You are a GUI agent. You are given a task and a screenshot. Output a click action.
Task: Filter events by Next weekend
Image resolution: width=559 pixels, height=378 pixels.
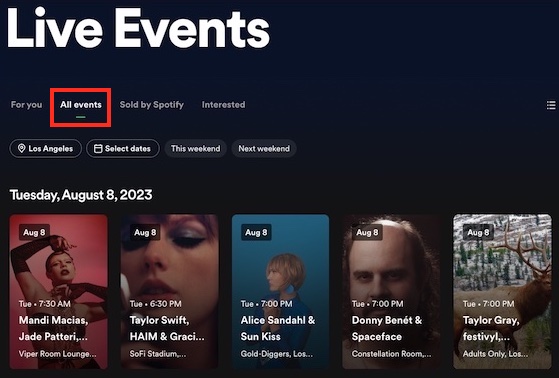click(264, 148)
